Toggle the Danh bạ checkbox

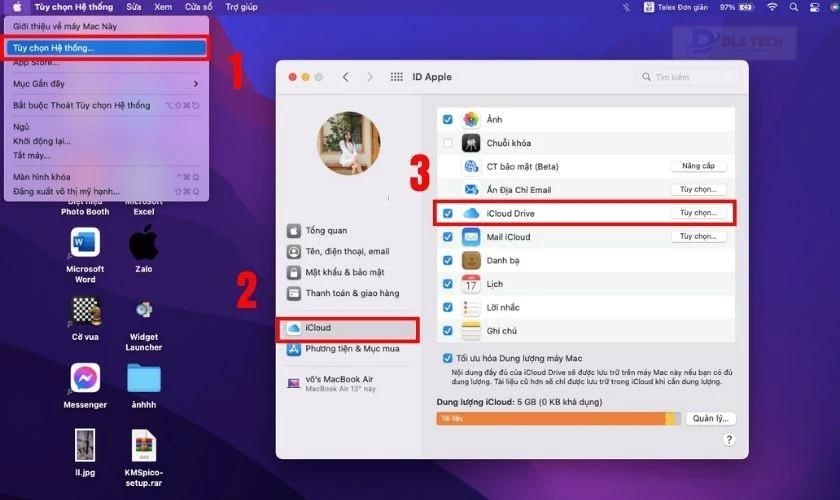pyautogui.click(x=447, y=260)
